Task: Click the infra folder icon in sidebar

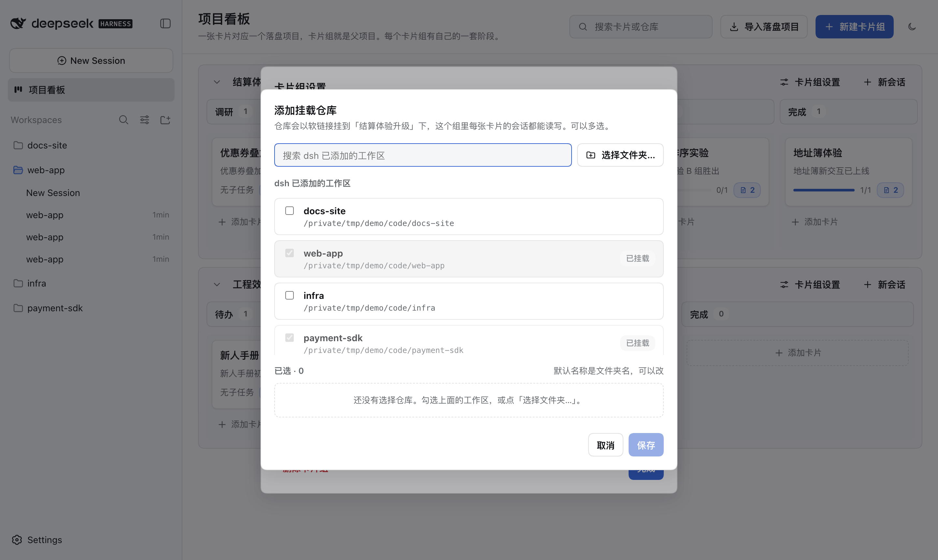Action: pos(18,283)
